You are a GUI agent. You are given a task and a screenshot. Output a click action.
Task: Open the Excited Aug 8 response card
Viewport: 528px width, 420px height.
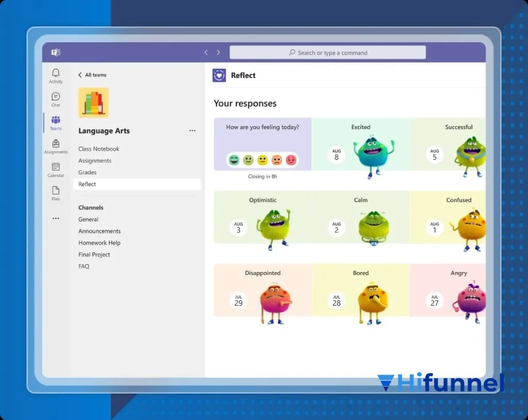click(x=360, y=144)
